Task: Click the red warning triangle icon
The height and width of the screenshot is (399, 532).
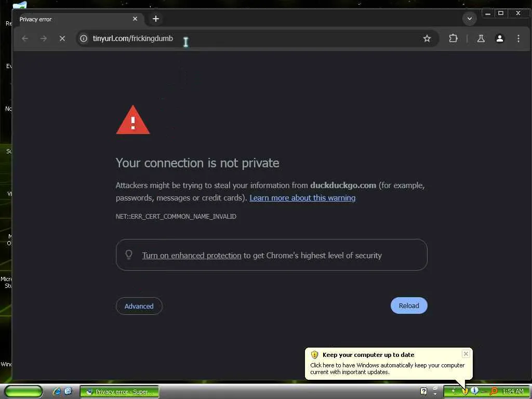Action: pyautogui.click(x=133, y=120)
